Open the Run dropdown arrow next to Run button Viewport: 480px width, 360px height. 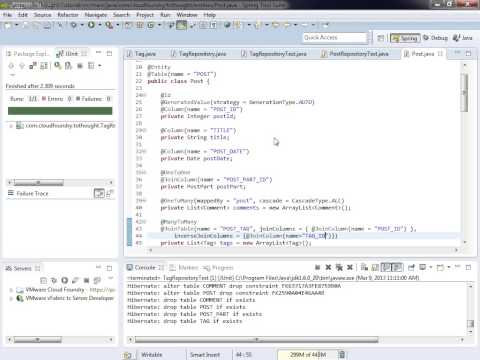[99, 25]
